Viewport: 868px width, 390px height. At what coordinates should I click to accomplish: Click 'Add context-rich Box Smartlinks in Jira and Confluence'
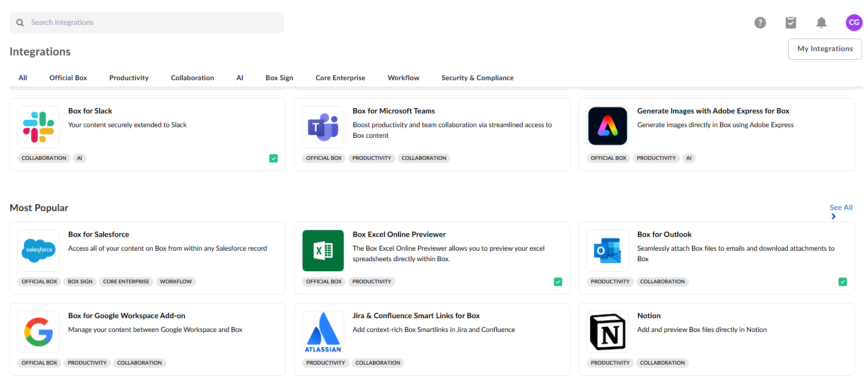434,330
